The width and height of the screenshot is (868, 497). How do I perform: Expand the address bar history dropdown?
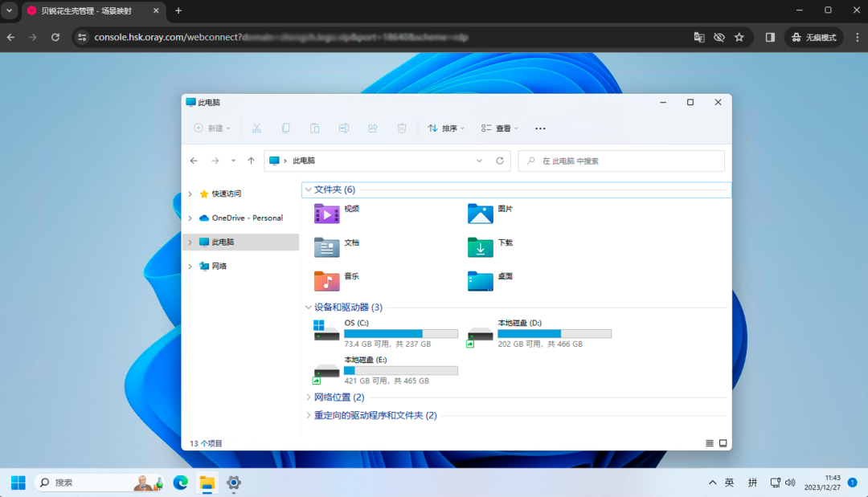479,161
